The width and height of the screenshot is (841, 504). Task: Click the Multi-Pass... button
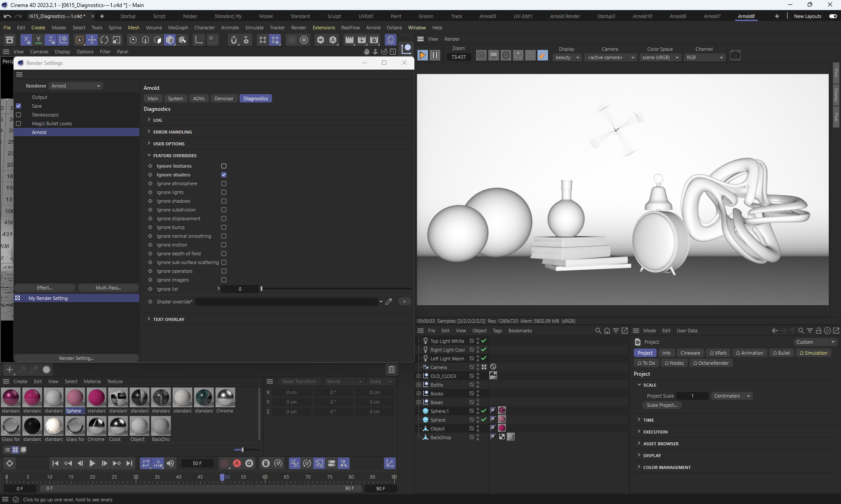tap(108, 288)
